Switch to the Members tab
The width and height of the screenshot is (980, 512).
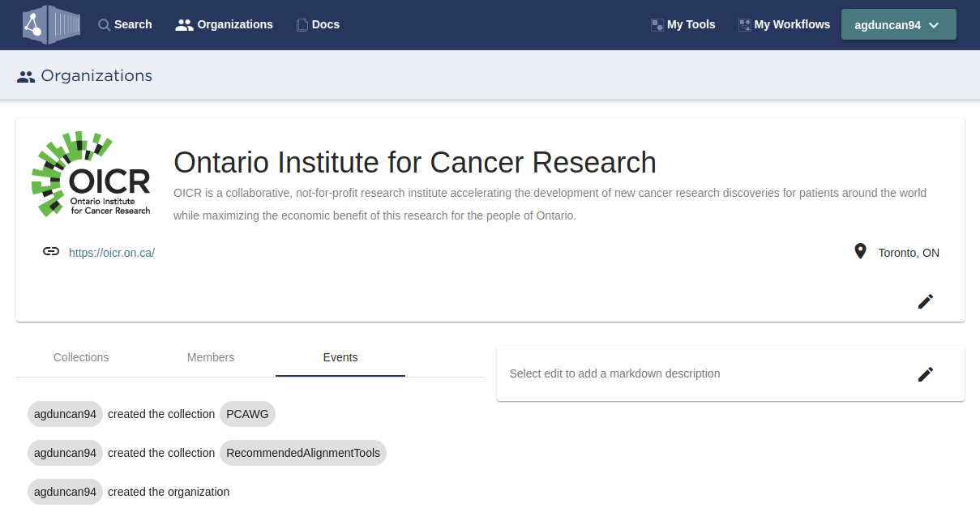click(211, 357)
